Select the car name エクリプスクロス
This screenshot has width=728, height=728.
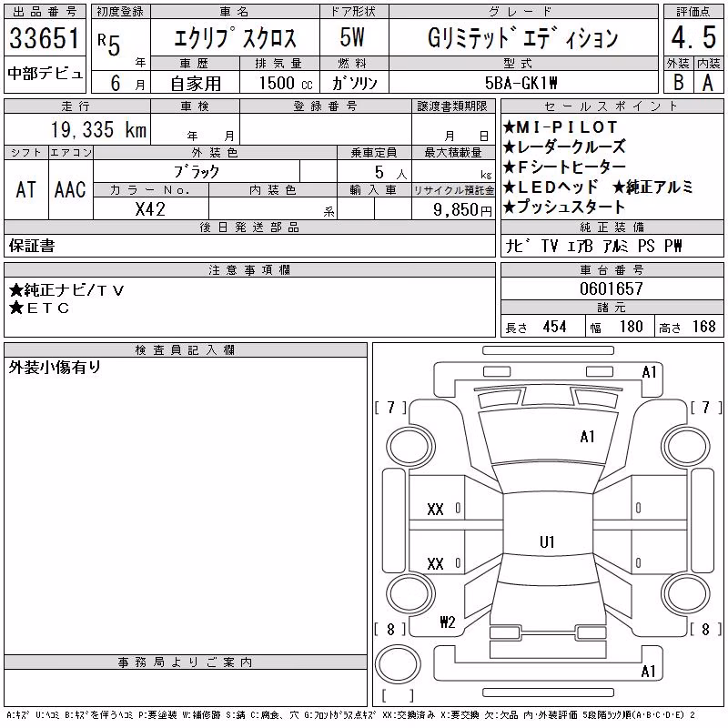pyautogui.click(x=235, y=38)
